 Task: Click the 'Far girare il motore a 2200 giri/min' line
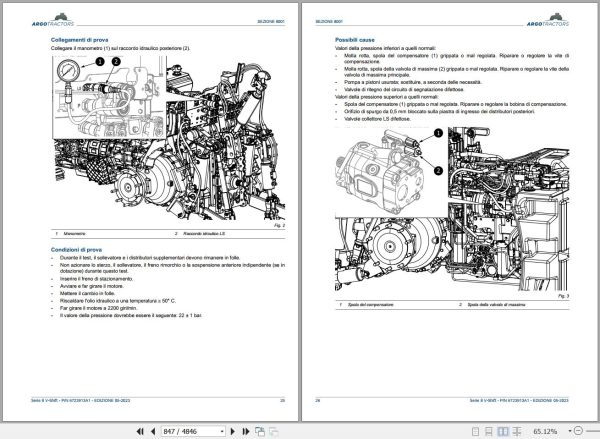[98, 308]
